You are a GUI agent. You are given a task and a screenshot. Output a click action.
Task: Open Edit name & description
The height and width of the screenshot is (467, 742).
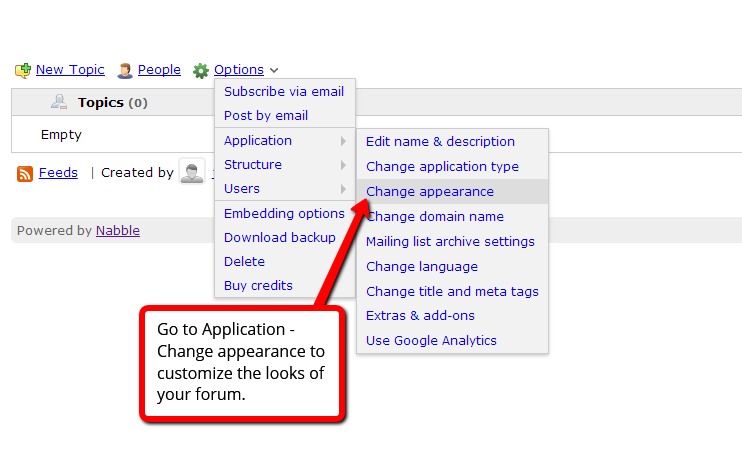(440, 142)
